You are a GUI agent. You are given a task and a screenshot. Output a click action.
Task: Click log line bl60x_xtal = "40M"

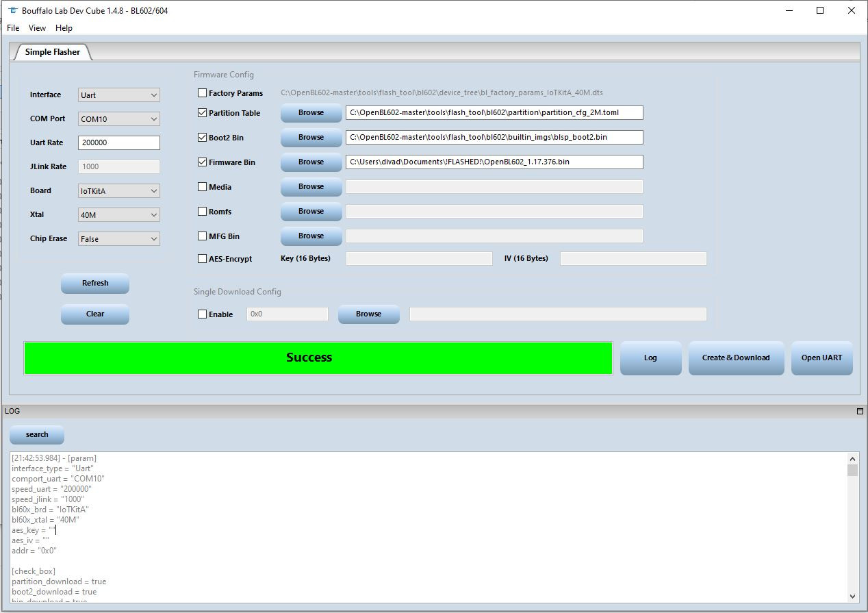45,520
